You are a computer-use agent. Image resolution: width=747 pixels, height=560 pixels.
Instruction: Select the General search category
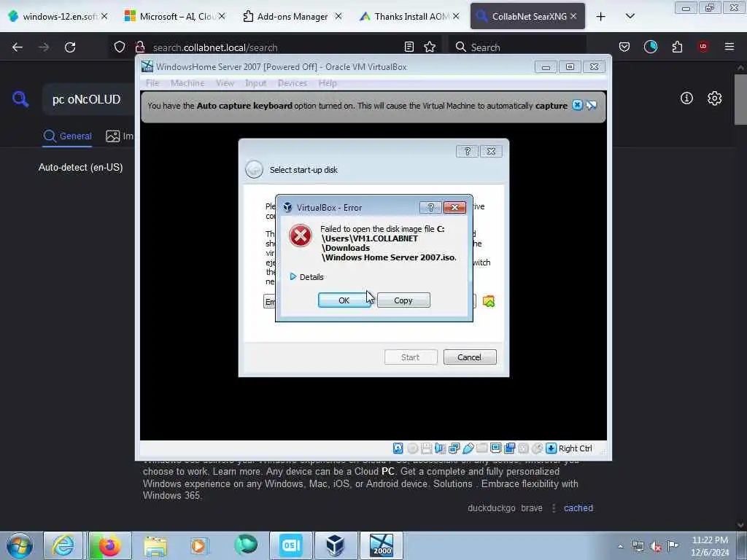(x=67, y=136)
